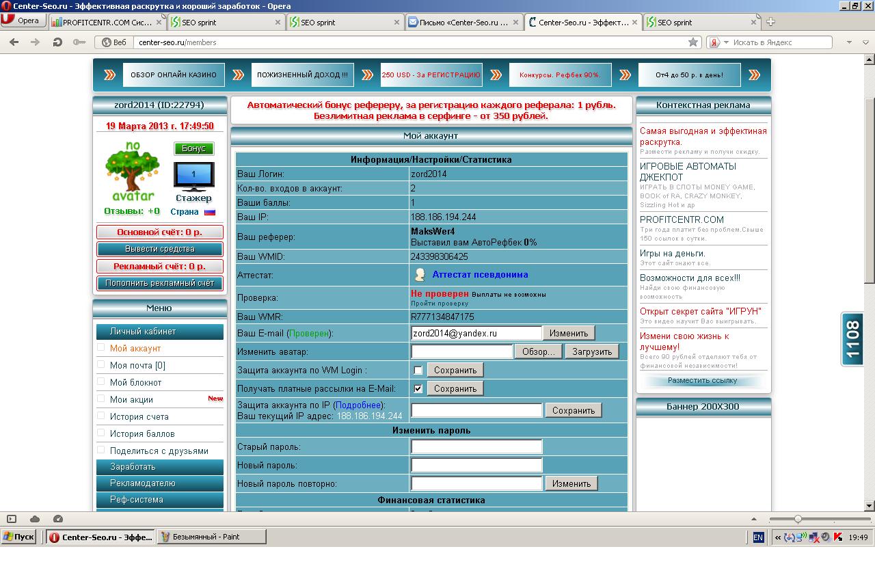This screenshot has width=875, height=588.
Task: Click the Yandex search engine icon
Action: (x=714, y=42)
